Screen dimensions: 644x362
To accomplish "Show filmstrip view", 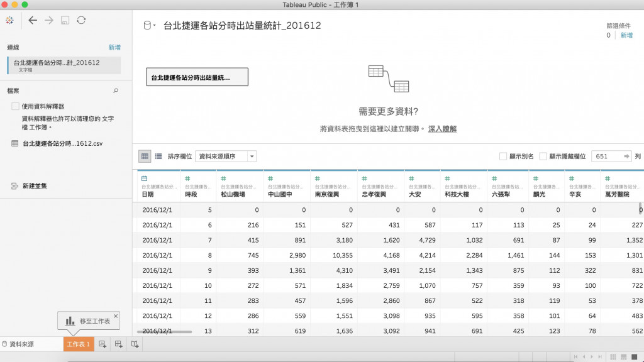I will 624,357.
